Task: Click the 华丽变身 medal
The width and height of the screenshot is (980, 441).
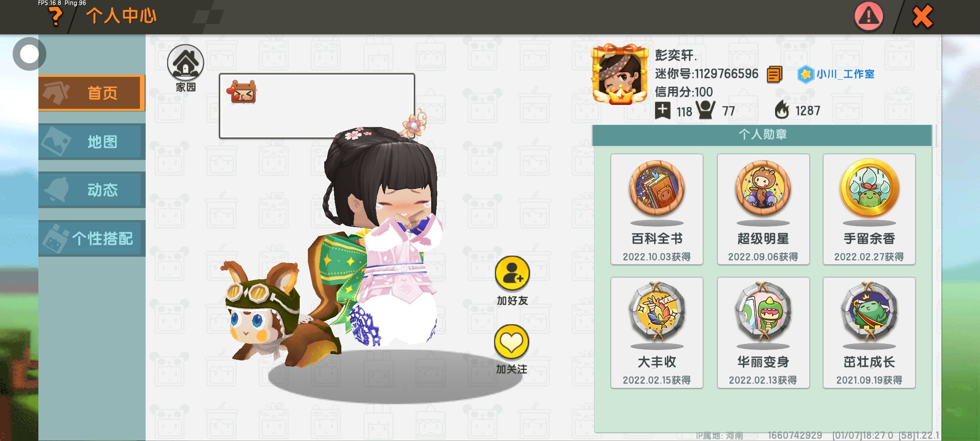Action: tap(763, 333)
